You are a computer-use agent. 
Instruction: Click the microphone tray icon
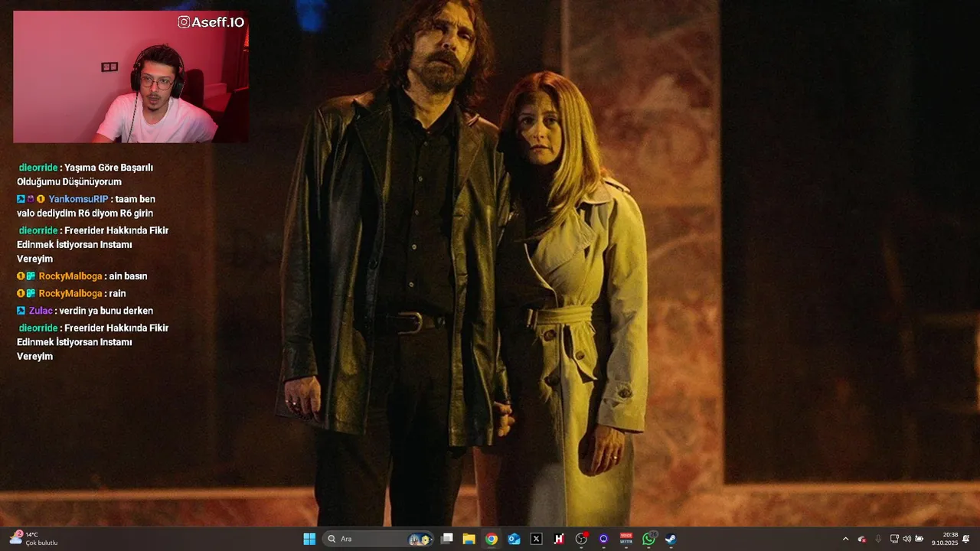coord(878,539)
